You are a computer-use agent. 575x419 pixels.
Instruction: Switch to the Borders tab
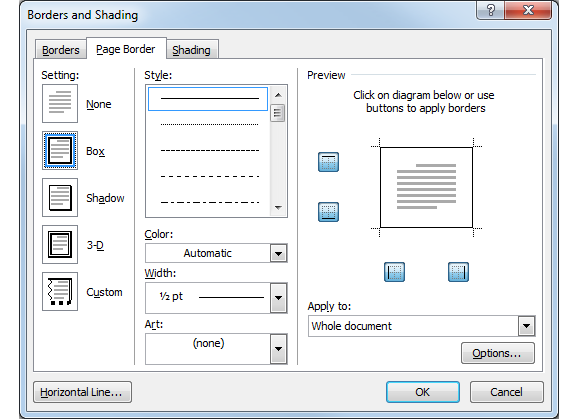click(x=61, y=50)
